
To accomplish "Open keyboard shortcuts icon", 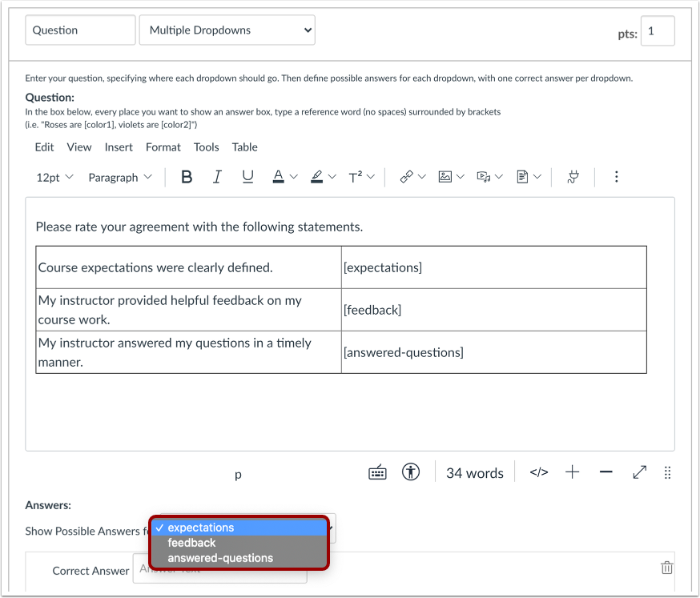I will 377,472.
